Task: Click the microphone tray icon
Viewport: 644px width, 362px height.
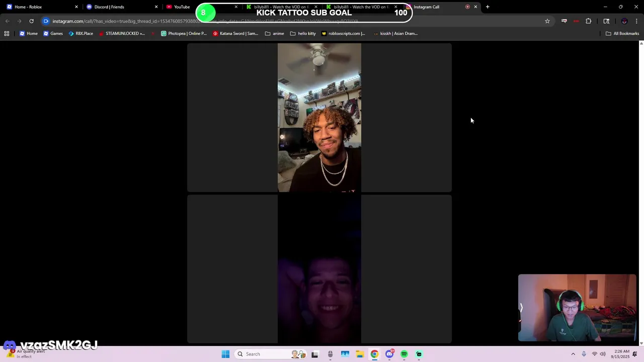Action: (584, 354)
